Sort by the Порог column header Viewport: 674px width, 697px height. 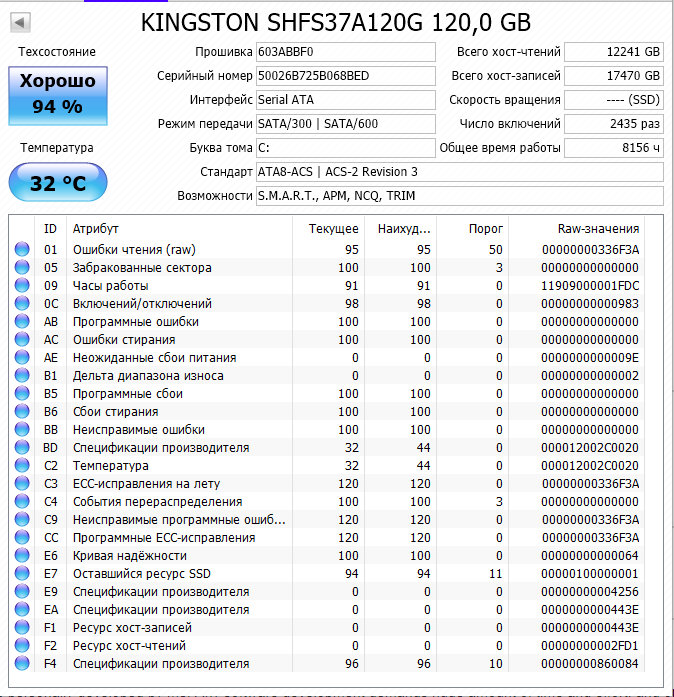point(473,228)
